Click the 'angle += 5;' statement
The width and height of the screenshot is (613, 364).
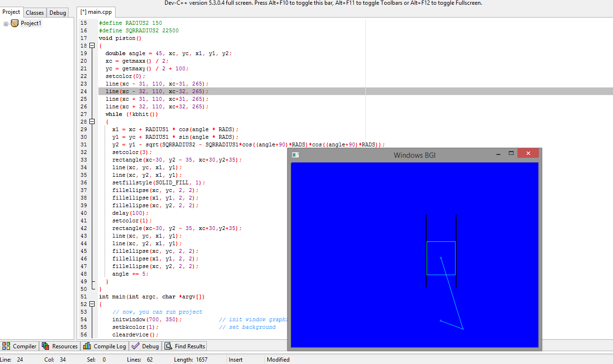point(130,274)
